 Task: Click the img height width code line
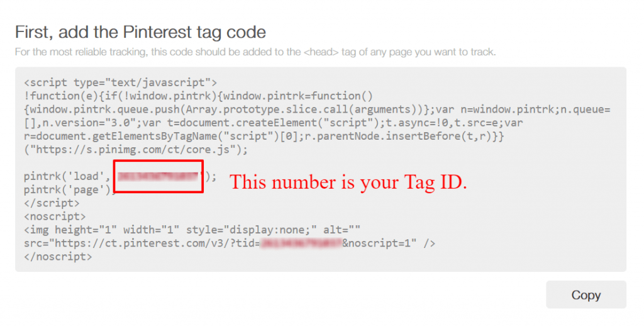tap(192, 230)
